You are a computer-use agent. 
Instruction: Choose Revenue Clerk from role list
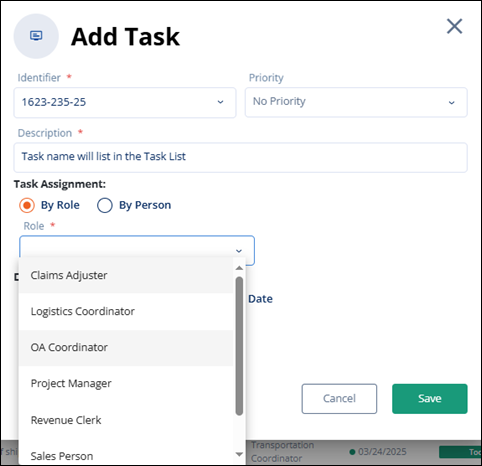tap(126, 420)
